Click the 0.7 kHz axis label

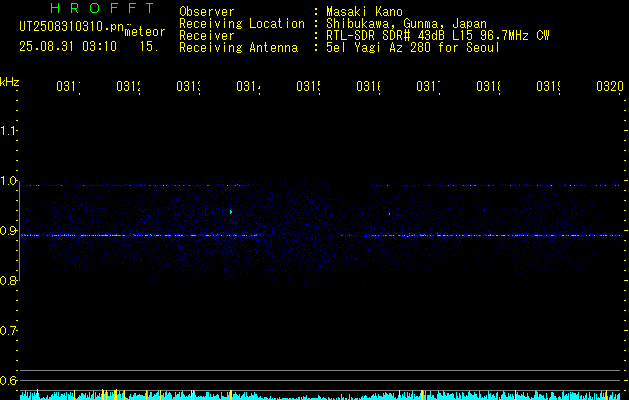pos(8,331)
